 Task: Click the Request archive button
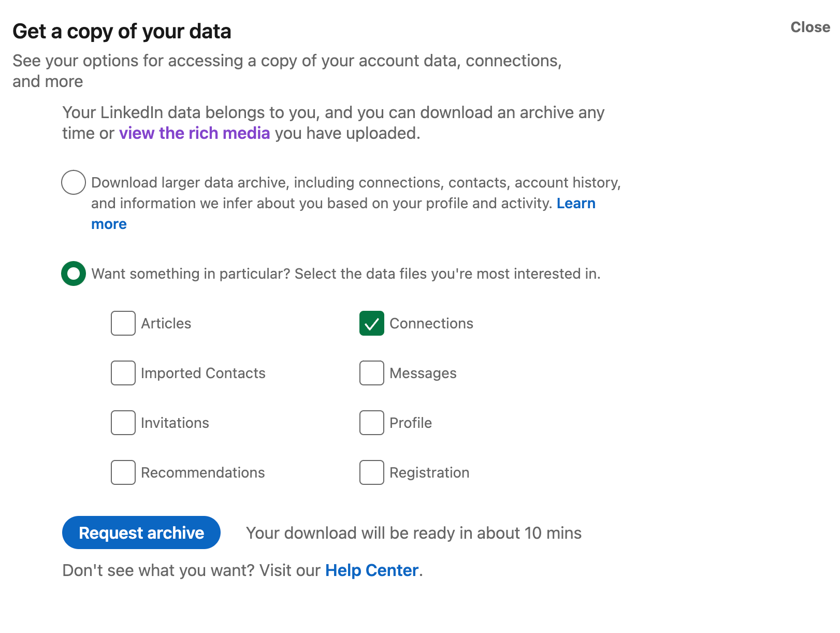[x=141, y=533]
